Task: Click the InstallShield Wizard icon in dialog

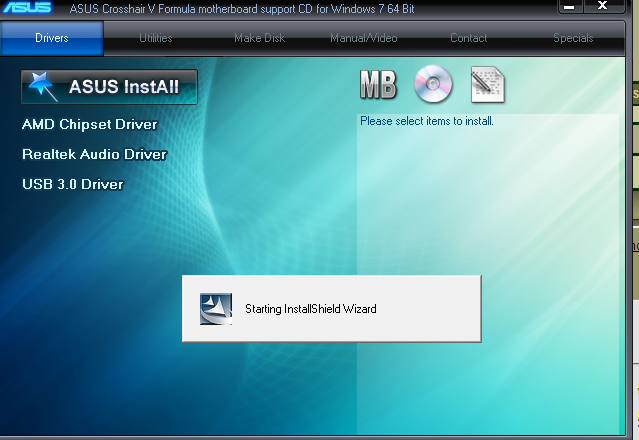Action: 216,309
